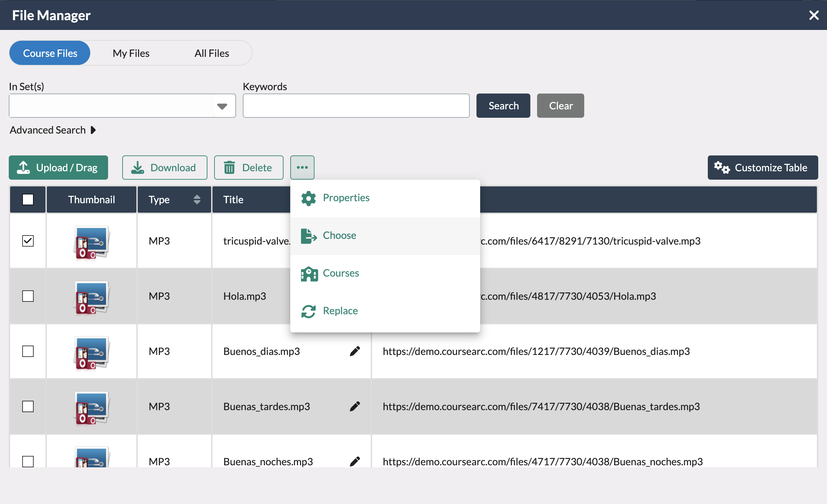This screenshot has height=504, width=827.
Task: Click the Buenos_dias.mp3 thumbnail
Action: [91, 353]
